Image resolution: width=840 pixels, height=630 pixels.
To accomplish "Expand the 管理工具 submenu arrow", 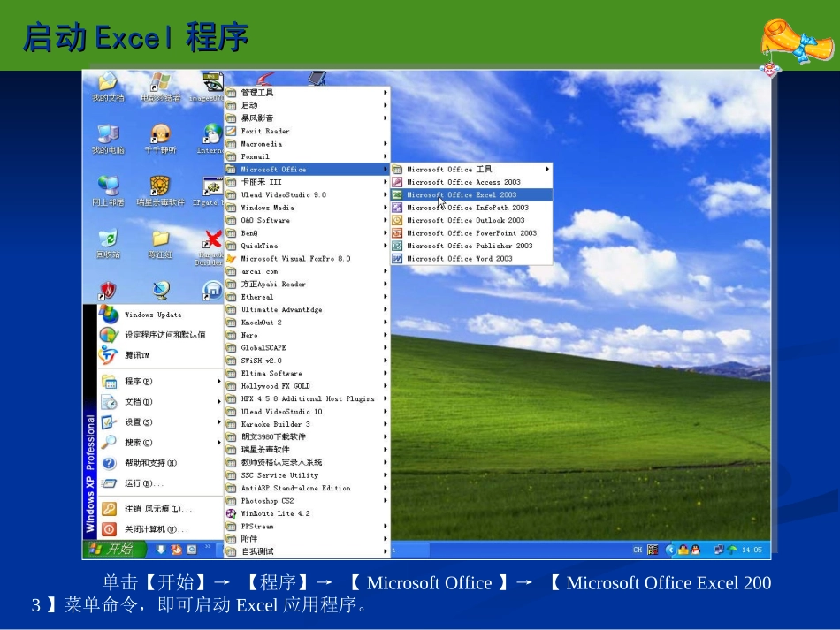I will [x=386, y=93].
